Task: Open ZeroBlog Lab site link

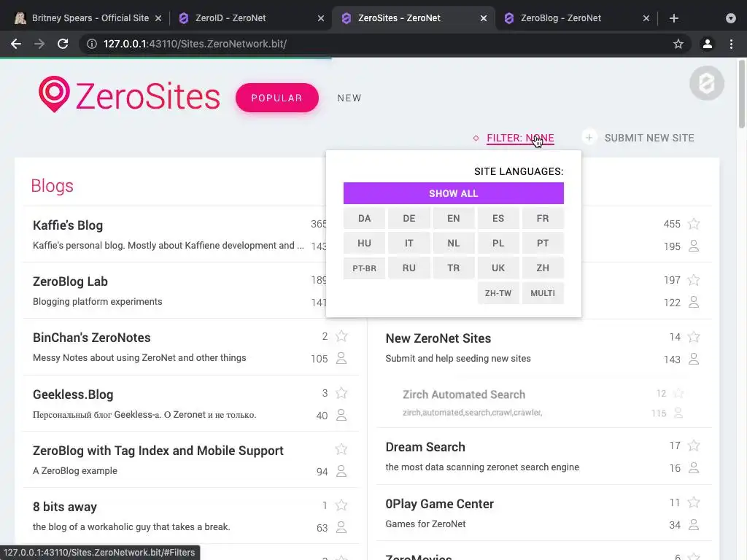Action: click(x=70, y=281)
